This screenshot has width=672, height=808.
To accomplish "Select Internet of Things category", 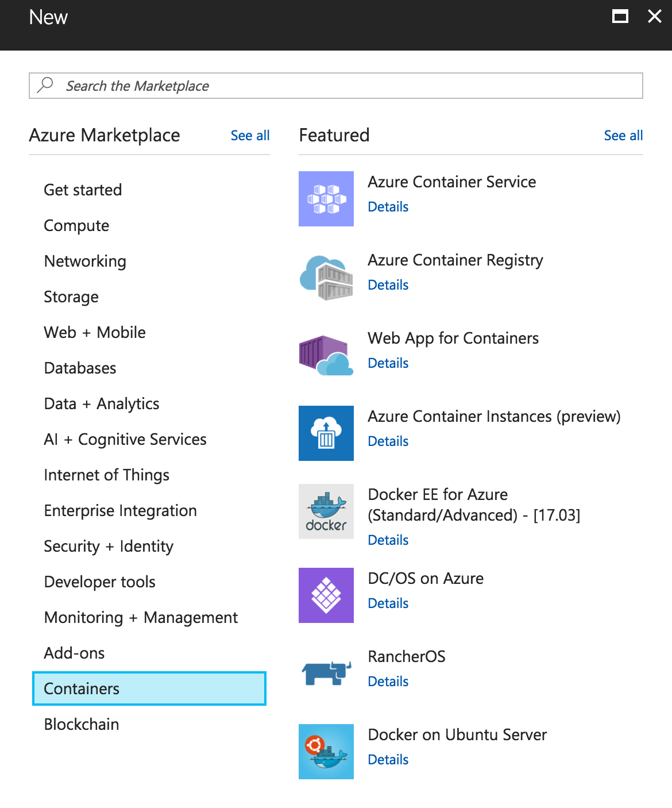I will pyautogui.click(x=107, y=475).
